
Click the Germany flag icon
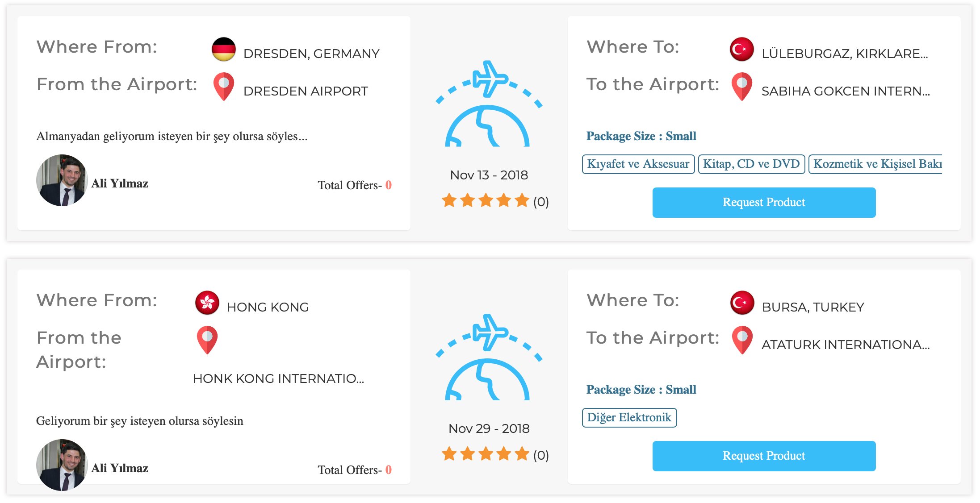[223, 49]
